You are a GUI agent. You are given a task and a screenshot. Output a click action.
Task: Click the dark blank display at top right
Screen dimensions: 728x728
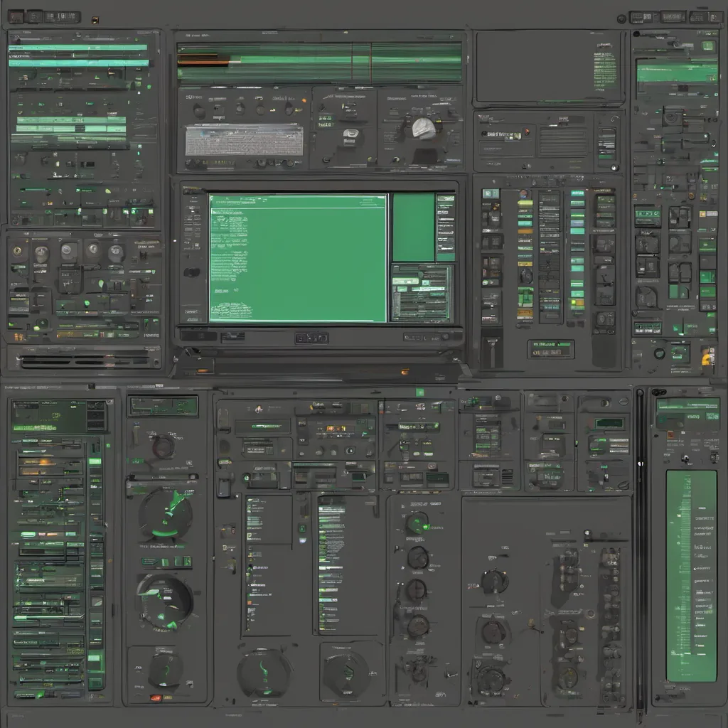pos(547,66)
